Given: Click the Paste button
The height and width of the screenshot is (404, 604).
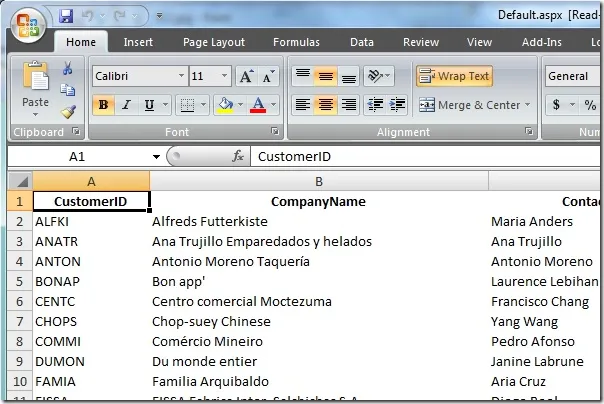Looking at the screenshot, I should pyautogui.click(x=35, y=86).
